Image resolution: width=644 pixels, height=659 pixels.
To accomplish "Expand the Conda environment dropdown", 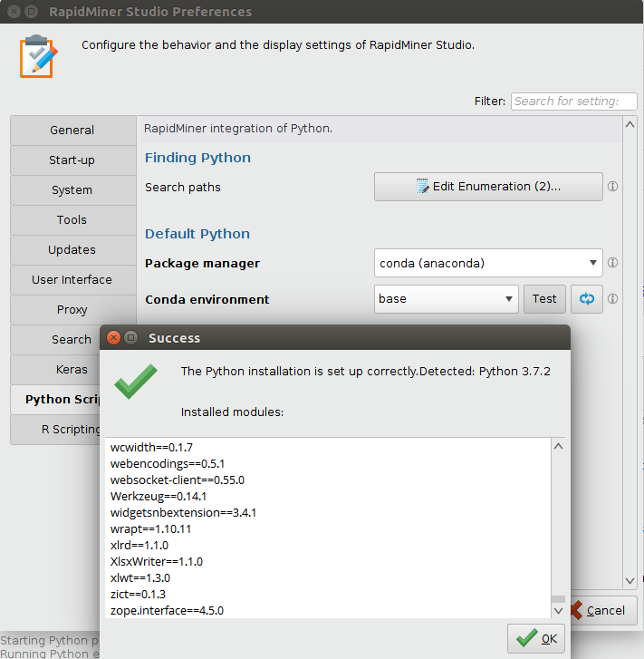I will (x=446, y=299).
